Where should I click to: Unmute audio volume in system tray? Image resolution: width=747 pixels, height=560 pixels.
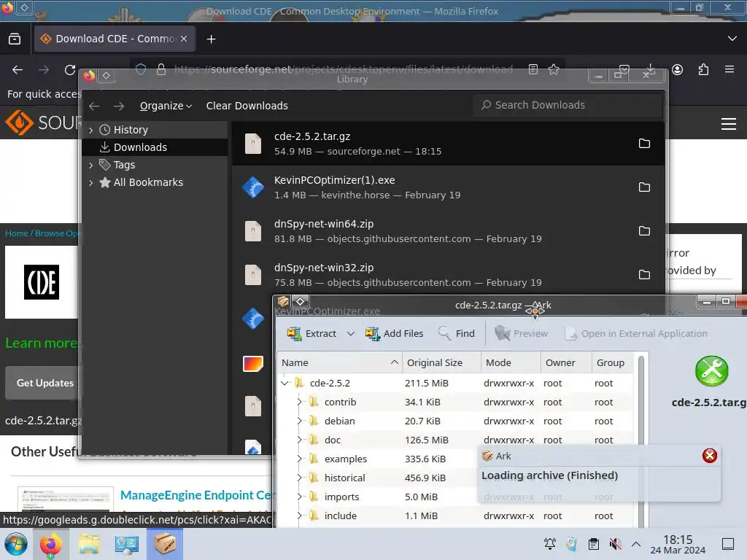[615, 543]
